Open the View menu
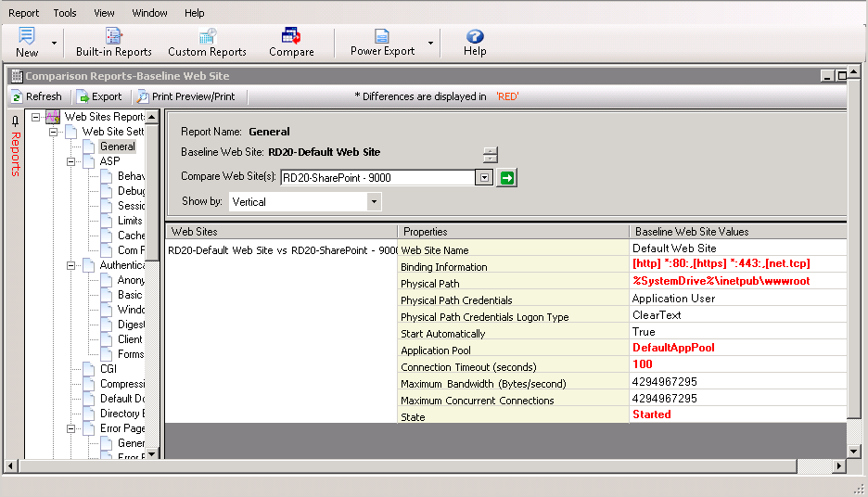This screenshot has height=497, width=868. click(x=104, y=13)
